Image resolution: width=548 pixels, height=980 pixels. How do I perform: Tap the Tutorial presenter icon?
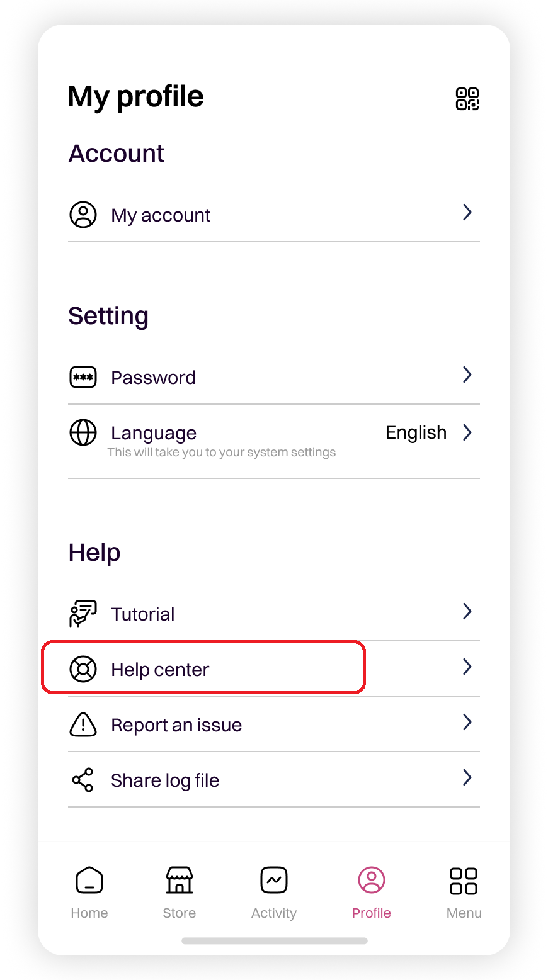pos(83,614)
